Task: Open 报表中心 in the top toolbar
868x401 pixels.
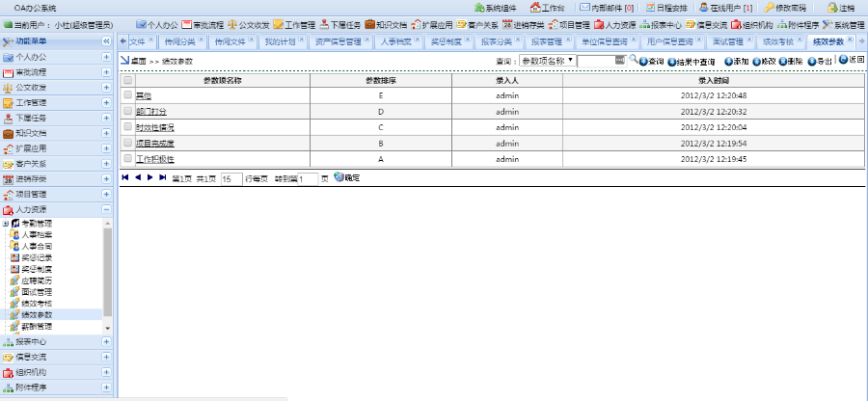Action: (x=661, y=25)
